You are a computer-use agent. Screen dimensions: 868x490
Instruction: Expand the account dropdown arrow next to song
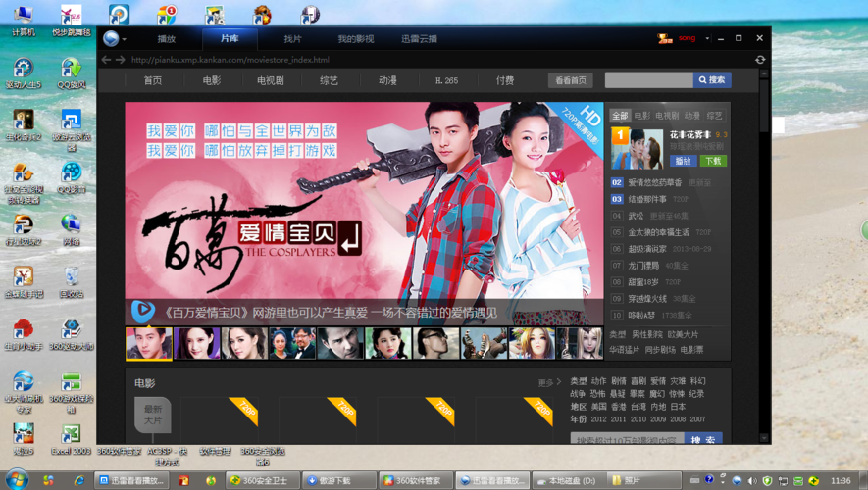(707, 39)
